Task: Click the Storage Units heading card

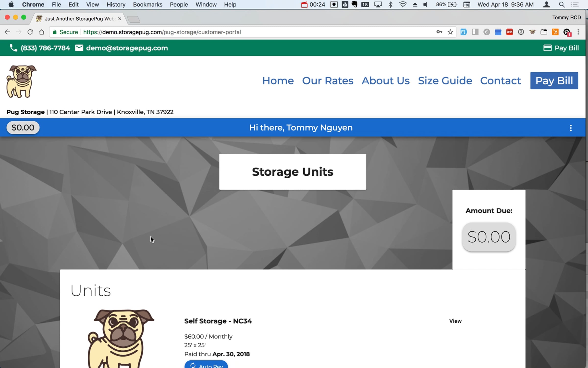Action: [x=293, y=172]
